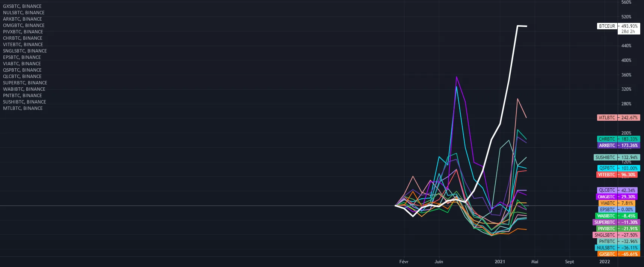Viewport: 644px width, 267px height.
Task: Click the Févr date on time axis
Action: [404, 262]
